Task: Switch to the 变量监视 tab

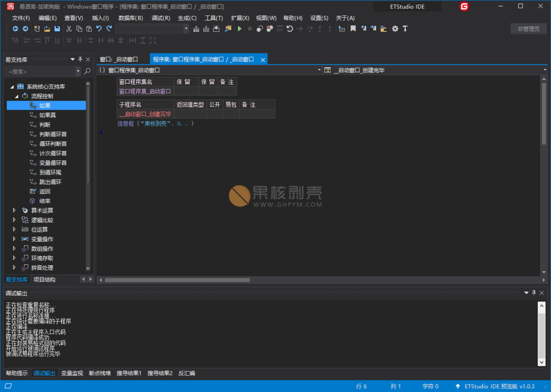Action: tap(72, 373)
